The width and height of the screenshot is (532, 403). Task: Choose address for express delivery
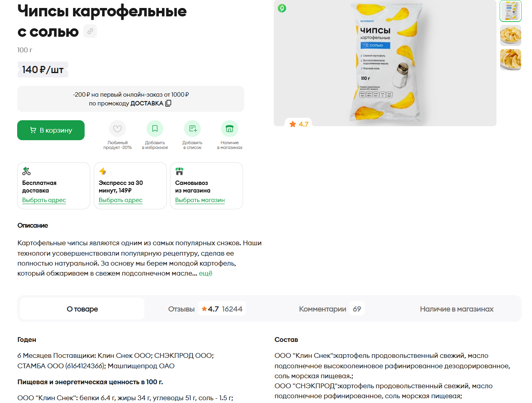coord(121,200)
